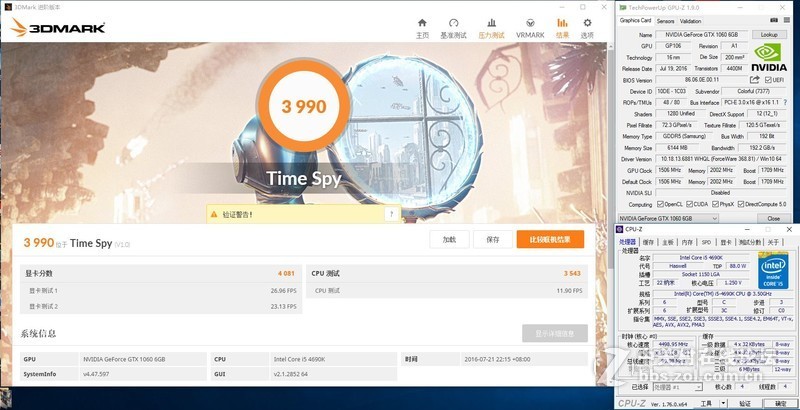Go to 压力测试 stress test icon
The image size is (800, 410).
491,23
